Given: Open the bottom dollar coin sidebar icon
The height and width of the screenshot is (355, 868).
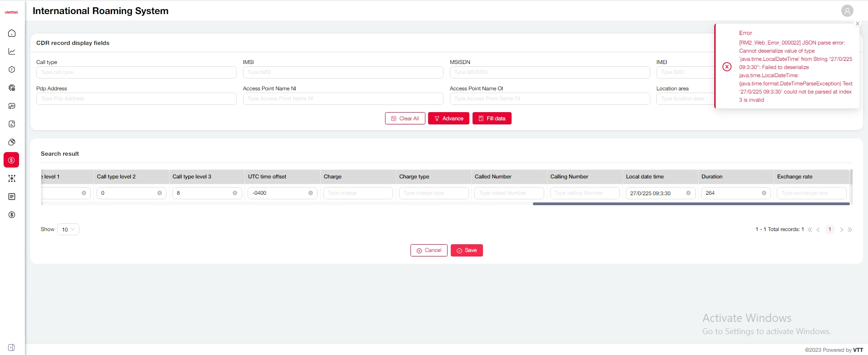Looking at the screenshot, I should click(x=12, y=215).
